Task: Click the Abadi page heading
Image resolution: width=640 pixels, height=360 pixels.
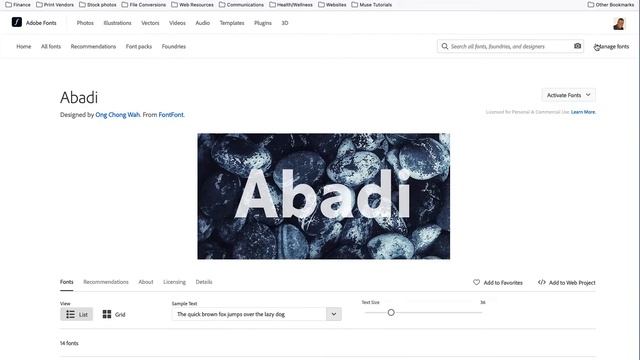Action: click(79, 98)
